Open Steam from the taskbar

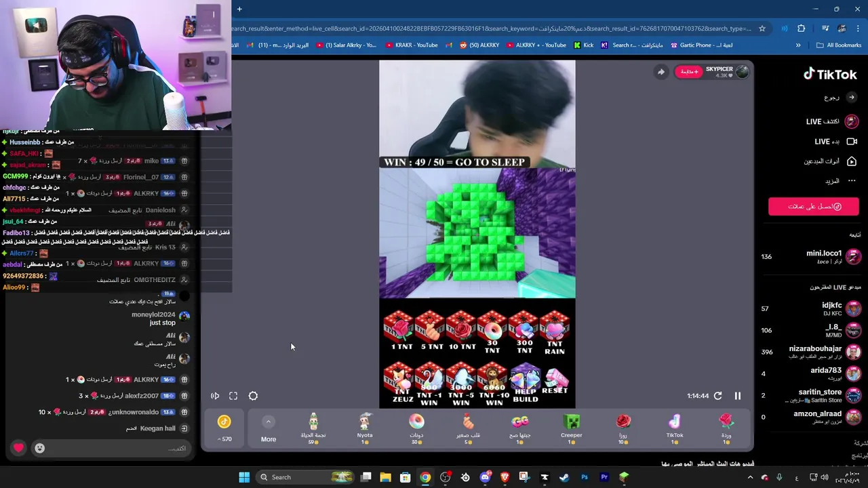tap(564, 477)
